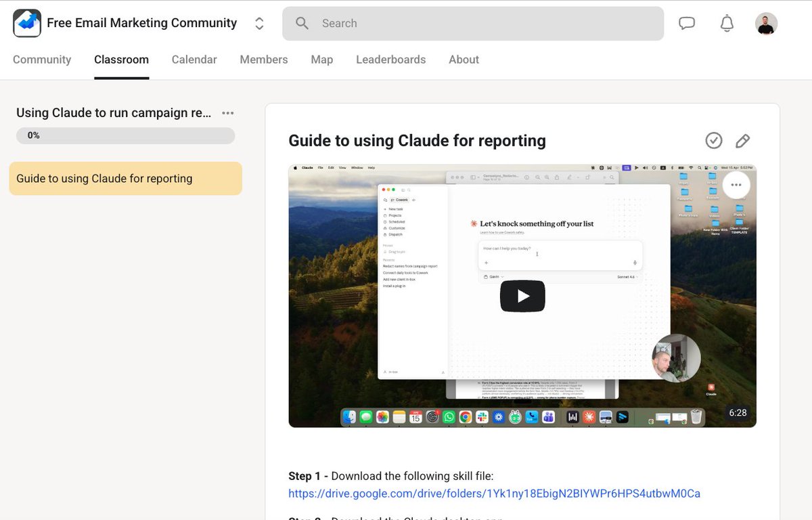Open the chat messages icon
The width and height of the screenshot is (812, 520).
click(x=687, y=24)
